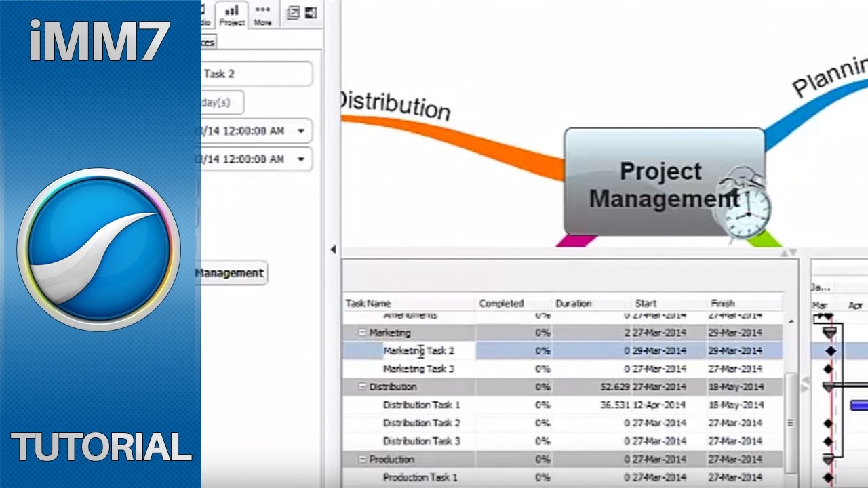The width and height of the screenshot is (868, 488).
Task: Select the Production Task 1 row
Action: [563, 478]
